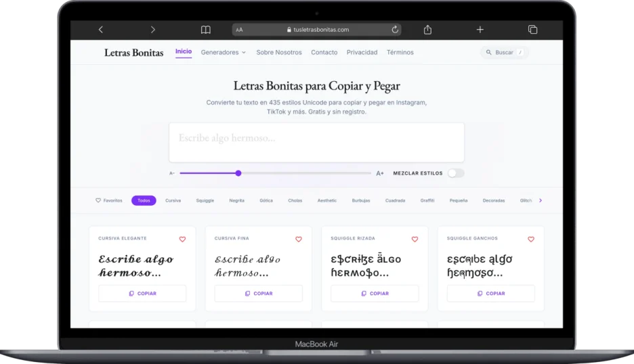Open the AA reader text options
This screenshot has height=364, width=634.
pos(239,30)
